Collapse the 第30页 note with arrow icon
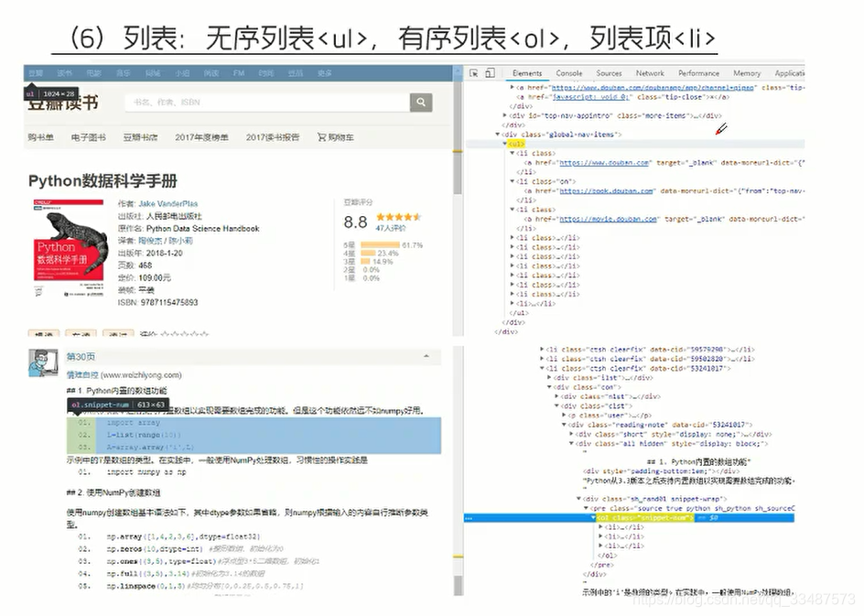 pos(426,356)
